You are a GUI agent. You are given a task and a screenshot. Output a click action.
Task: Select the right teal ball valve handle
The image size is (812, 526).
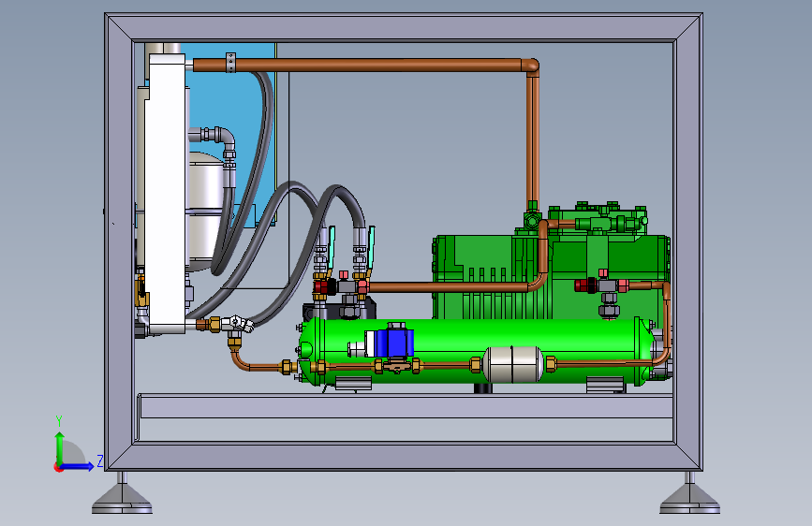(371, 247)
